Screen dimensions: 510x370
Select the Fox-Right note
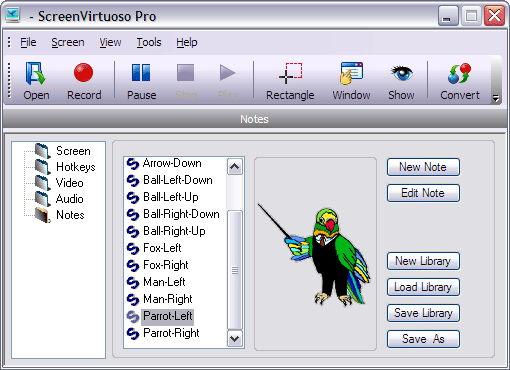pos(166,265)
